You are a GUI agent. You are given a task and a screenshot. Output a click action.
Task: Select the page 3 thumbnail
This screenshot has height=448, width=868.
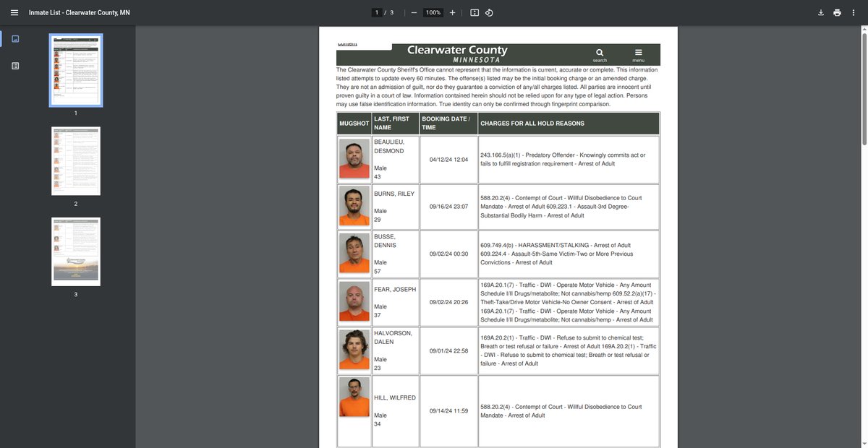click(76, 252)
